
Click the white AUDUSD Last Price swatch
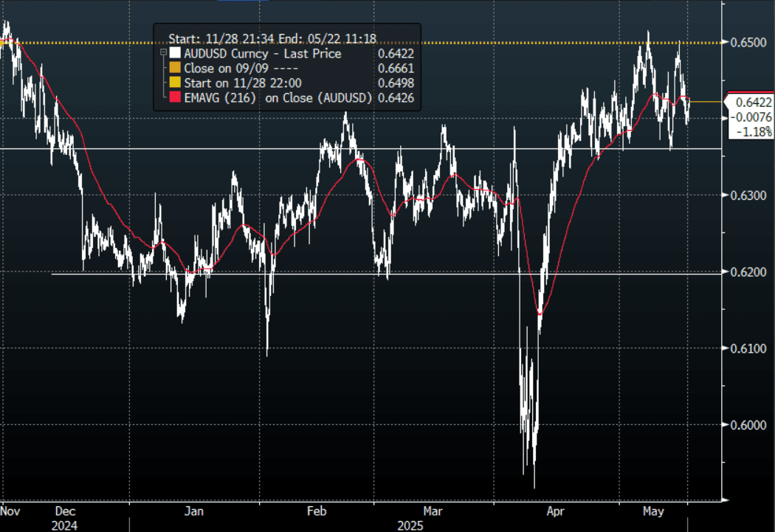coord(175,53)
